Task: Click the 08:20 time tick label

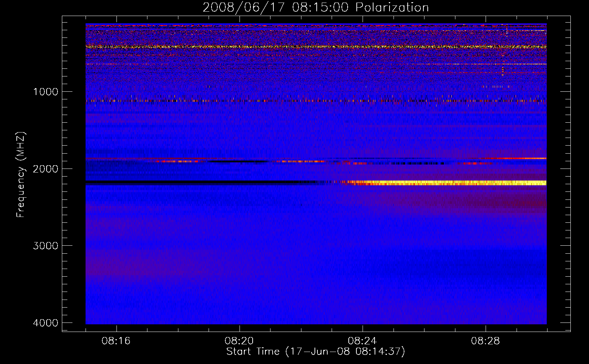Action: [239, 341]
